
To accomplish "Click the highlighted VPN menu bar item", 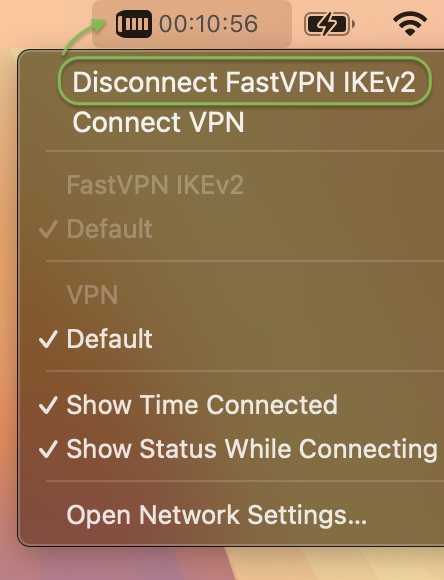I will coord(192,24).
